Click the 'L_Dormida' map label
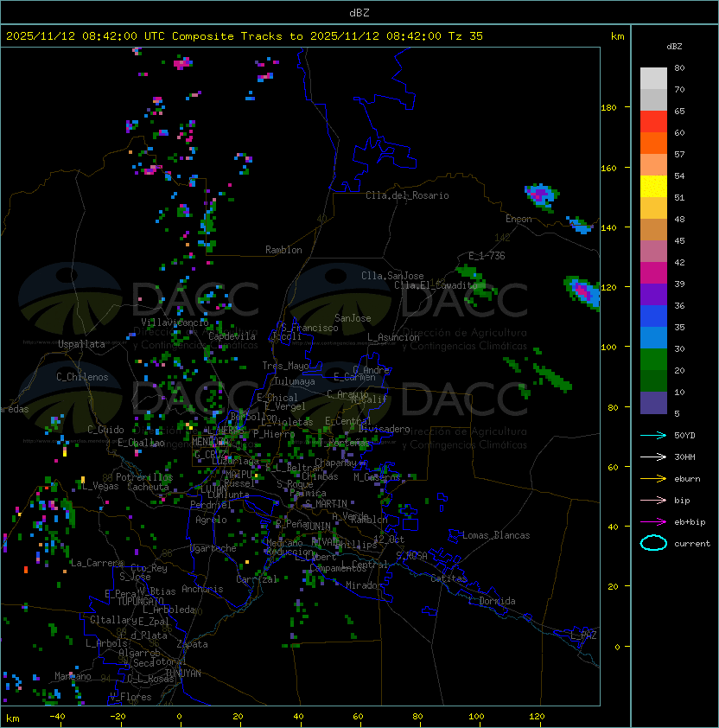 492,601
